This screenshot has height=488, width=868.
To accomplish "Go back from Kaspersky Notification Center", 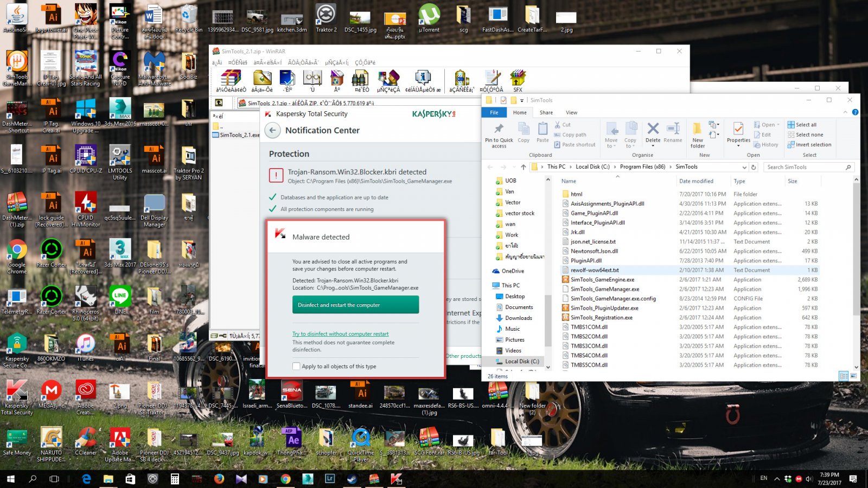I will pos(272,131).
